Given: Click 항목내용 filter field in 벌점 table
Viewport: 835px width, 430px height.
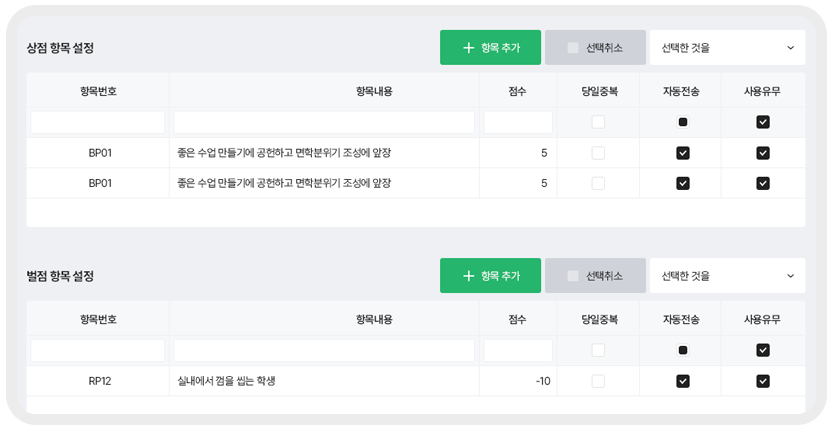Looking at the screenshot, I should coord(324,350).
